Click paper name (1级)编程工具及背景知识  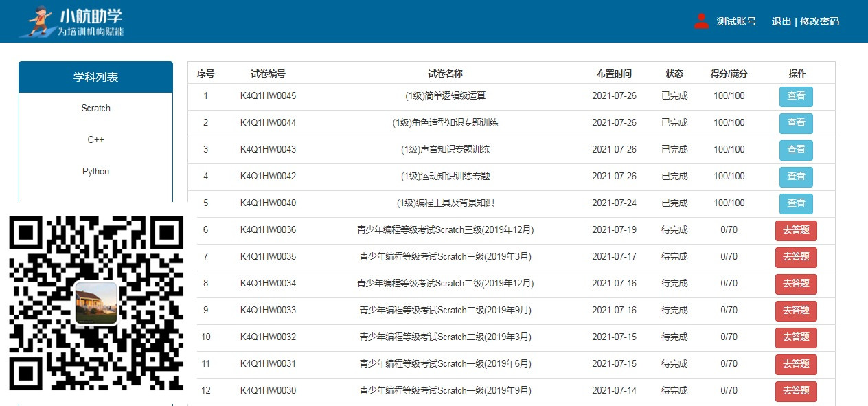pyautogui.click(x=445, y=203)
